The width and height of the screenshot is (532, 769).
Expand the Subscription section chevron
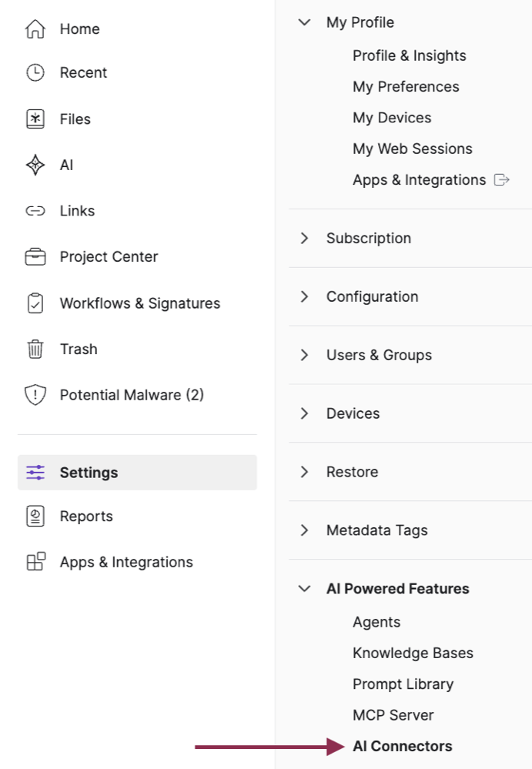(304, 239)
